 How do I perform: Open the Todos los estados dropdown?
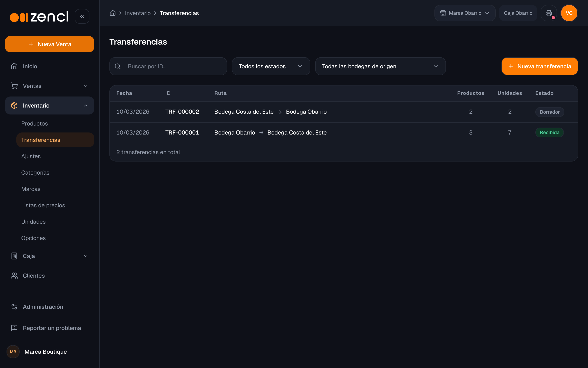click(271, 66)
